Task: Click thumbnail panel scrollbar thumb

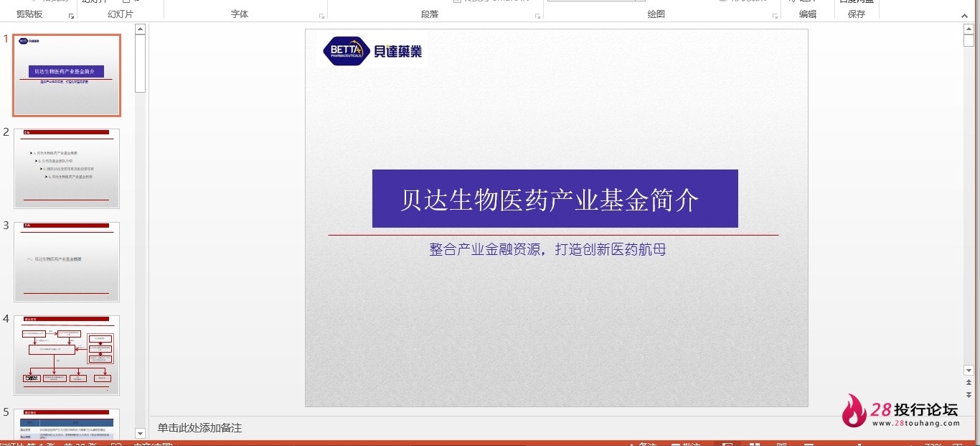Action: coord(141,63)
